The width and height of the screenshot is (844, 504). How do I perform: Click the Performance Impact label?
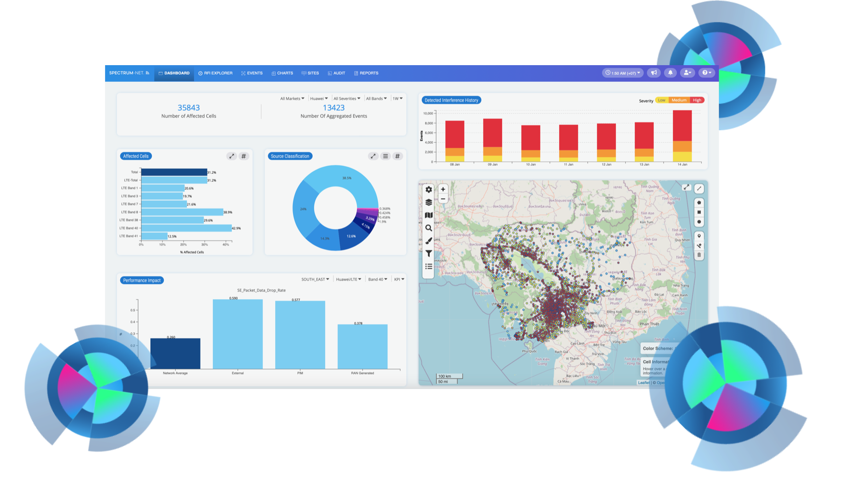click(141, 280)
